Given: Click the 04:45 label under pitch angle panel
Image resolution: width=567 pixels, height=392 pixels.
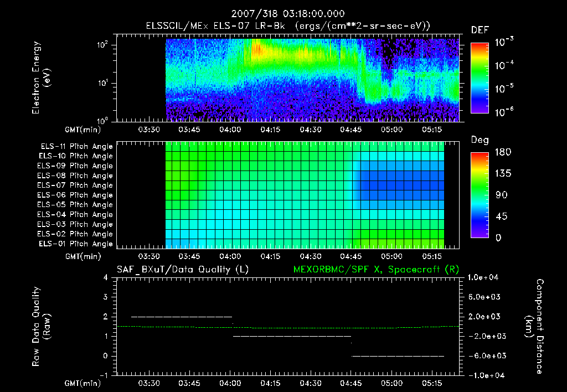Looking at the screenshot, I should pos(350,256).
